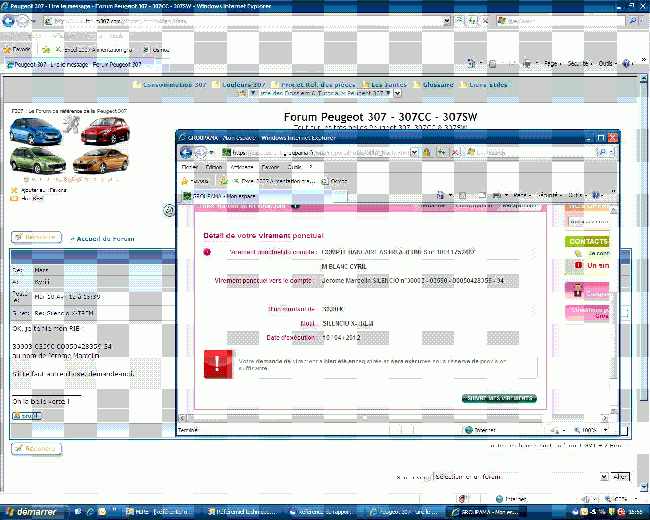Click the show desktop quick launch icon
Viewport: 650px width, 520px height.
click(78, 512)
